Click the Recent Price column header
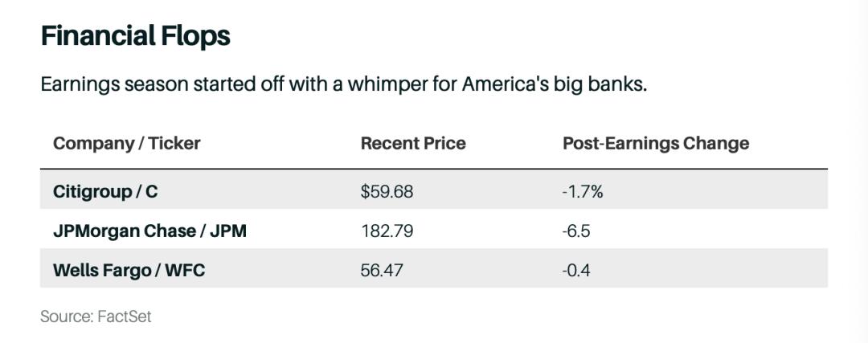This screenshot has height=343, width=868. pos(413,143)
